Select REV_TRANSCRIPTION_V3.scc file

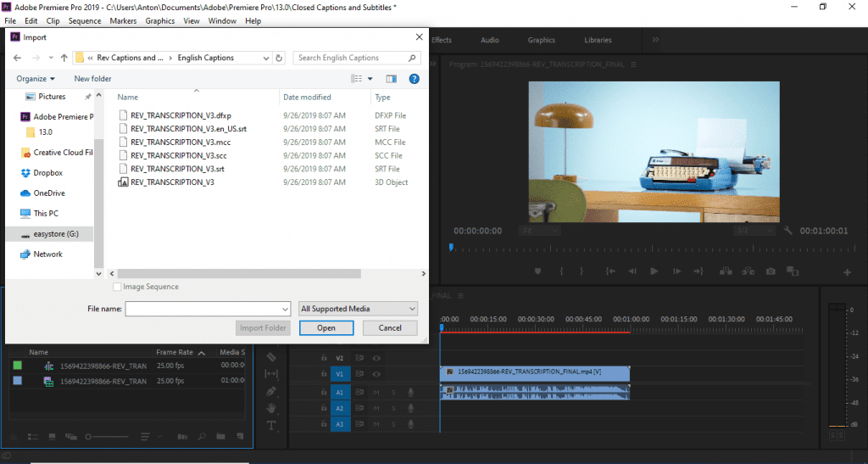click(178, 155)
